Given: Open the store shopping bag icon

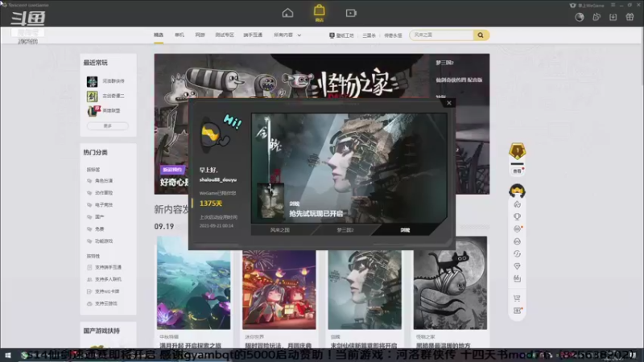Looking at the screenshot, I should pos(319,12).
